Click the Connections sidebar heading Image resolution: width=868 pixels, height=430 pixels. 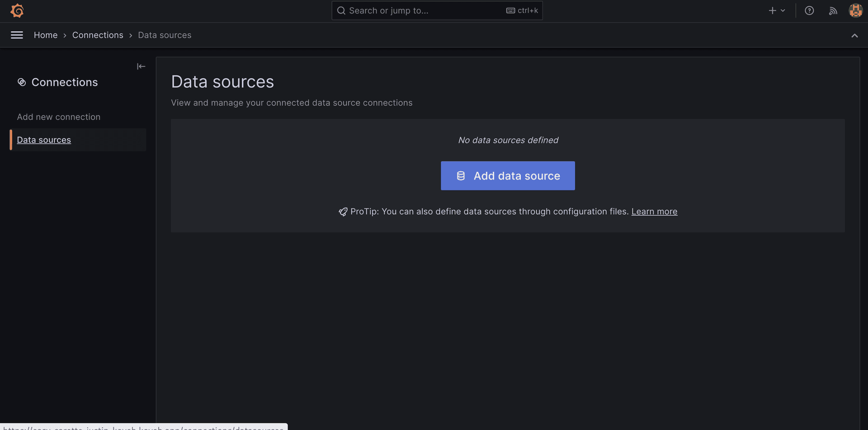tap(65, 82)
